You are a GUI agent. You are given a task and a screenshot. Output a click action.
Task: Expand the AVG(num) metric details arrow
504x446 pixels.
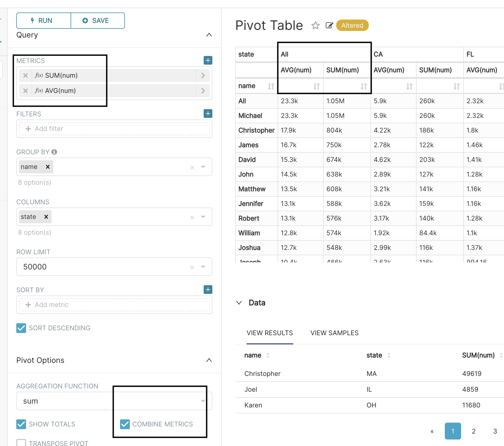point(203,91)
